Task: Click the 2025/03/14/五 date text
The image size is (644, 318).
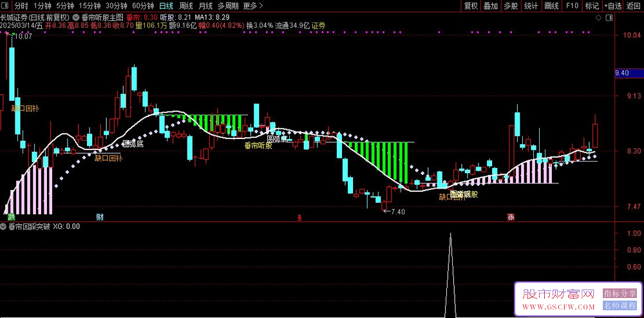Action: click(22, 26)
